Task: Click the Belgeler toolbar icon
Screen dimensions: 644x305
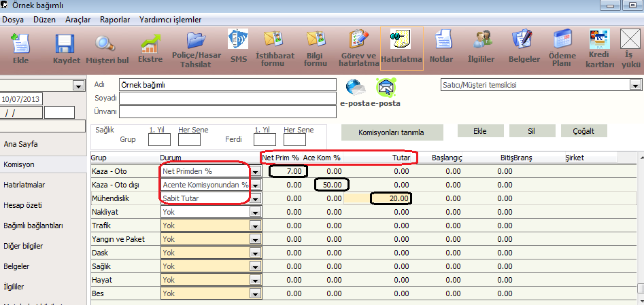Action: (x=524, y=46)
